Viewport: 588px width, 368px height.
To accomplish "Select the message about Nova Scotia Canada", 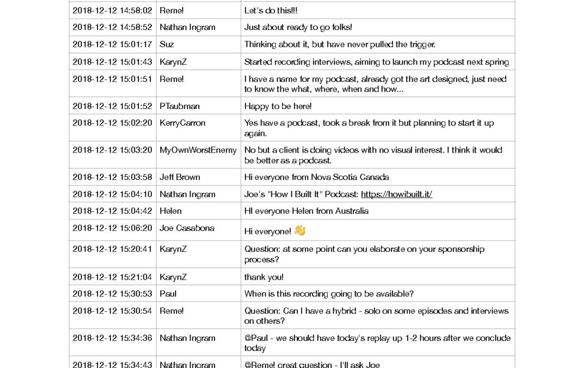I will tap(316, 177).
